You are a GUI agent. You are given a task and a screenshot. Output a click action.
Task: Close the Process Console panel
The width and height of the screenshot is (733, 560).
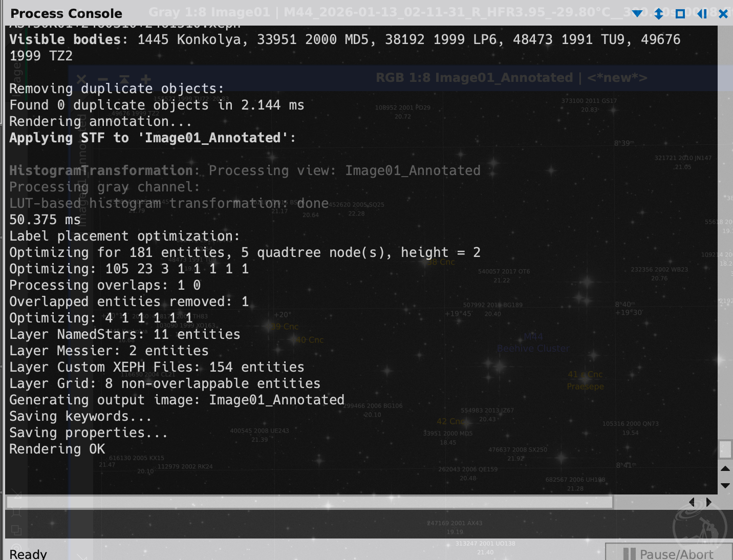point(723,14)
